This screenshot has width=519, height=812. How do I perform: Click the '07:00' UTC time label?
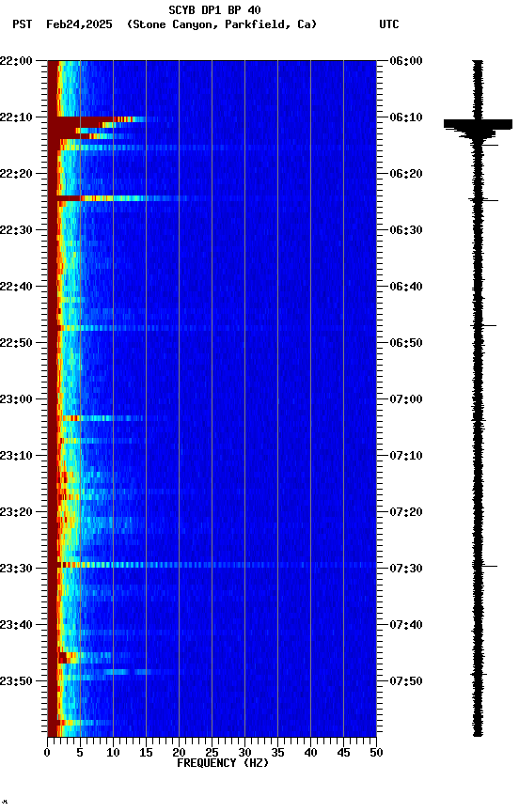[x=406, y=399]
